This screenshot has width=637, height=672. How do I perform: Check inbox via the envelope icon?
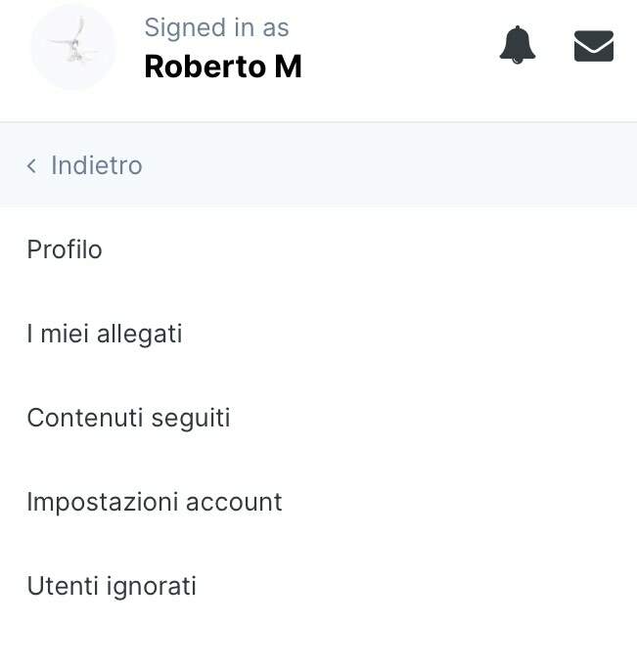pos(594,46)
